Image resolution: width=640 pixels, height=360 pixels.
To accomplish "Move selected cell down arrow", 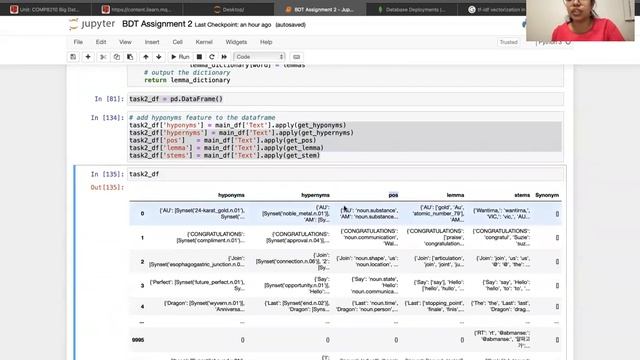I will (x=159, y=57).
